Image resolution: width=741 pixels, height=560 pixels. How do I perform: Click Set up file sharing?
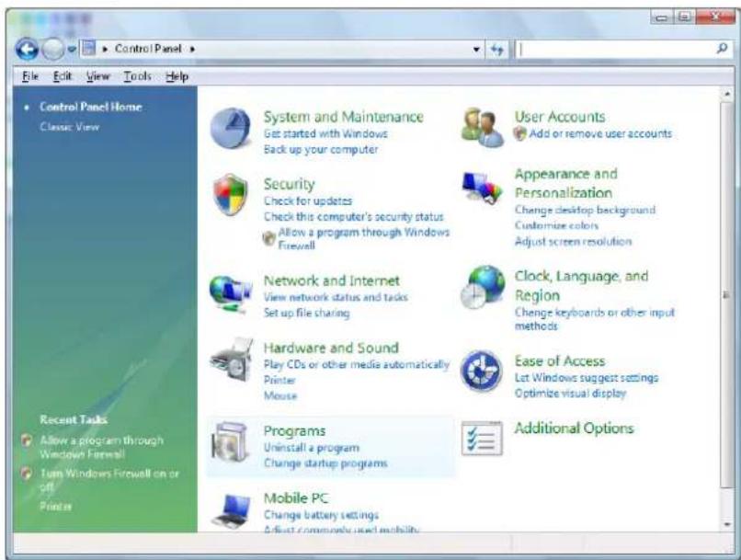(307, 314)
